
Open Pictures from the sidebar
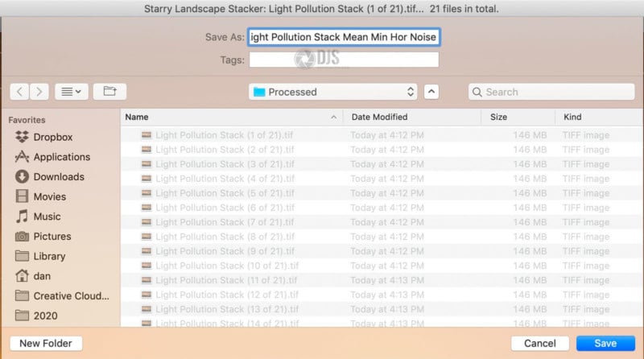[52, 237]
